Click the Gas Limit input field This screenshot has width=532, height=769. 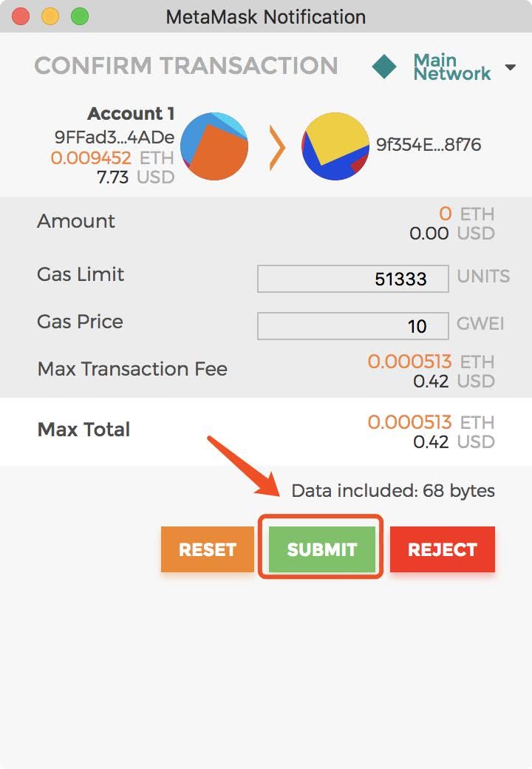click(x=352, y=279)
